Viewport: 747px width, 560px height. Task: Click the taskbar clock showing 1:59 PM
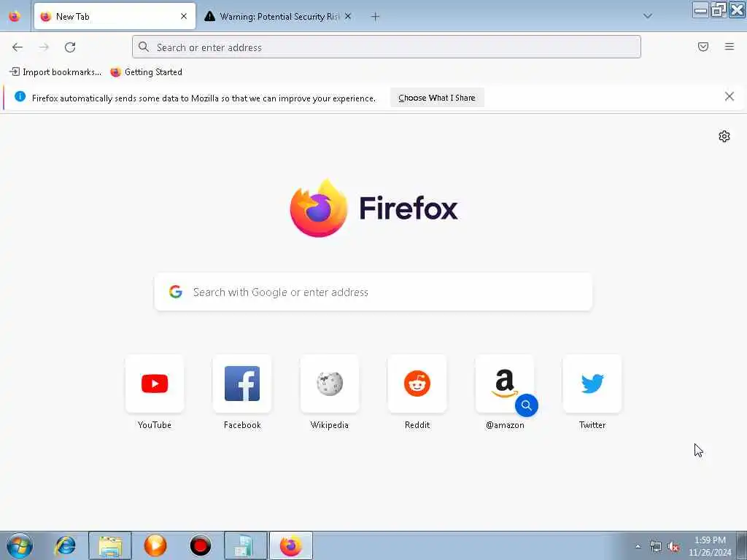(710, 546)
